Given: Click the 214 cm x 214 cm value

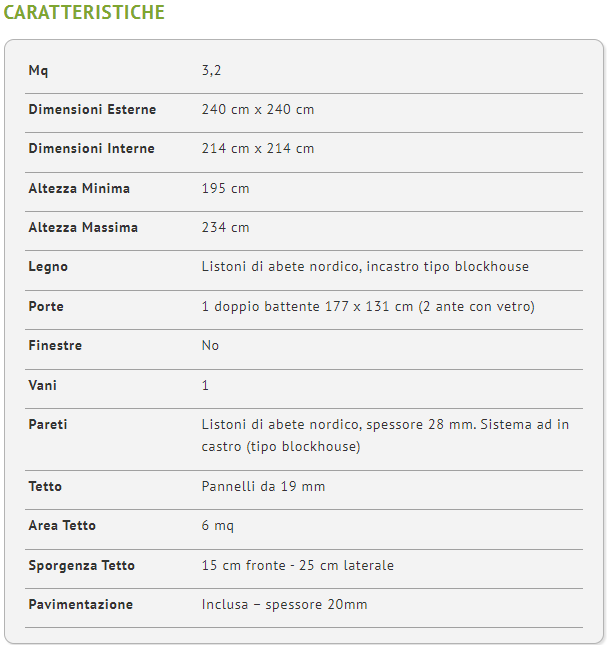Looking at the screenshot, I should pyautogui.click(x=258, y=148).
